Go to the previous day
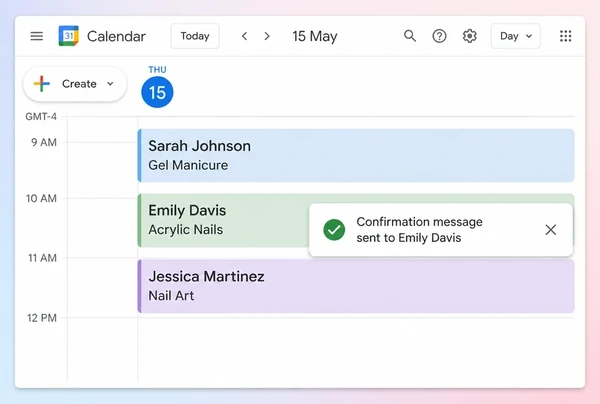The width and height of the screenshot is (600, 404). coord(245,36)
